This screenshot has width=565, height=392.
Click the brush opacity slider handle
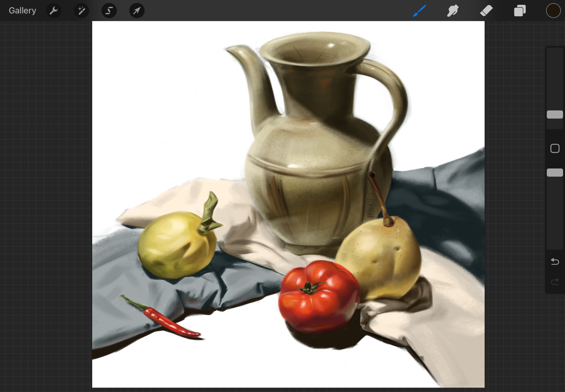(x=555, y=173)
